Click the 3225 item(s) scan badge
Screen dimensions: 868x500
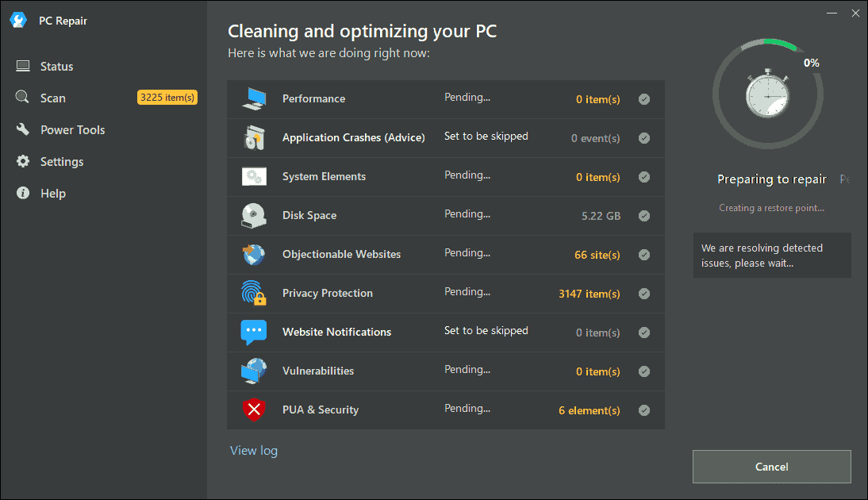167,98
